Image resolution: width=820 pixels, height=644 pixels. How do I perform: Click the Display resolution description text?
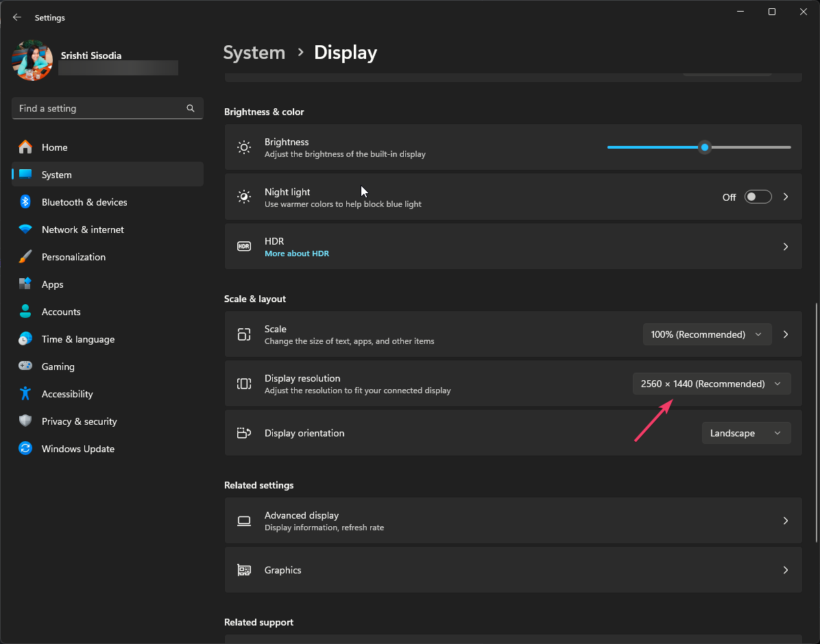pyautogui.click(x=358, y=391)
